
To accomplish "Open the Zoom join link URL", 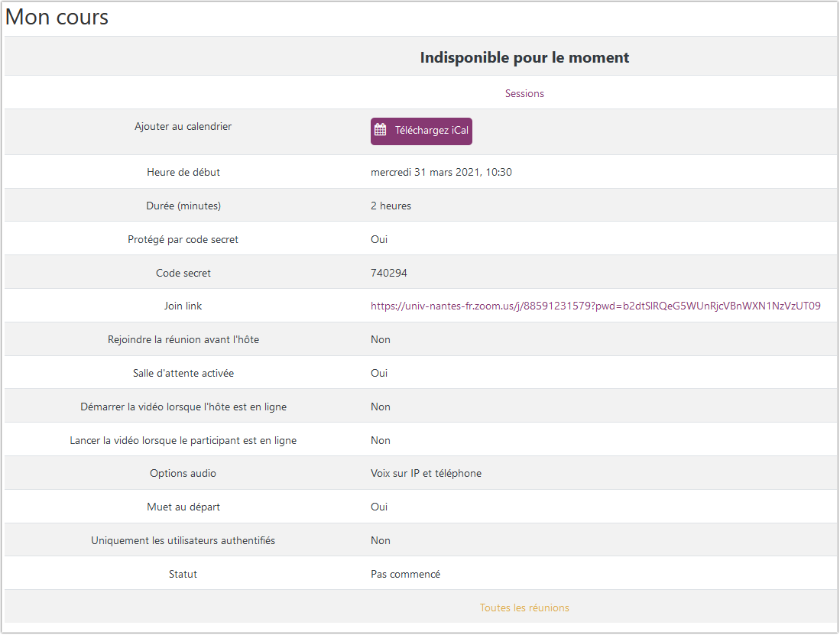I will [595, 306].
